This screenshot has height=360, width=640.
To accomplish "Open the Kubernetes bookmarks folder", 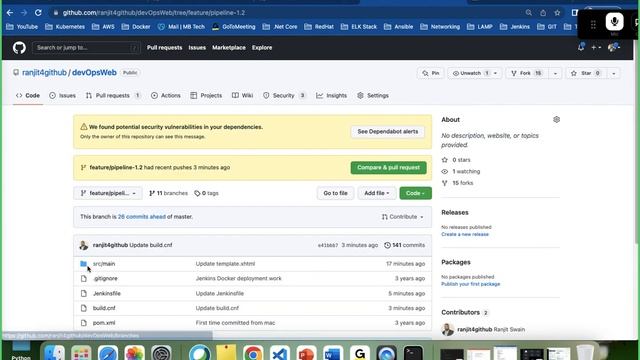I will (65, 27).
